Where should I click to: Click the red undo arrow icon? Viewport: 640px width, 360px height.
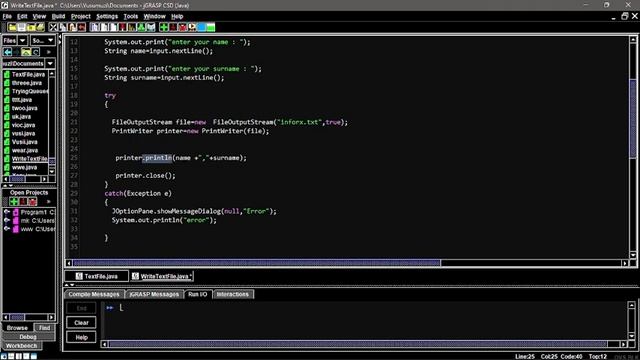coord(82,27)
